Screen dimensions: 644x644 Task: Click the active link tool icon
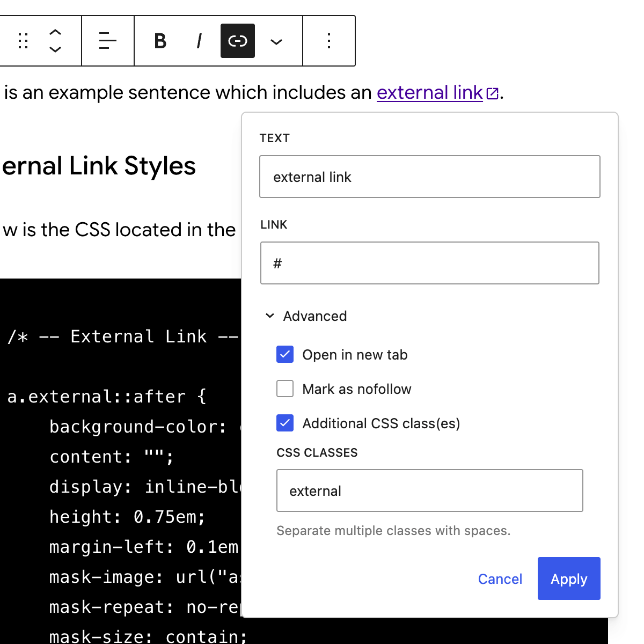(237, 41)
